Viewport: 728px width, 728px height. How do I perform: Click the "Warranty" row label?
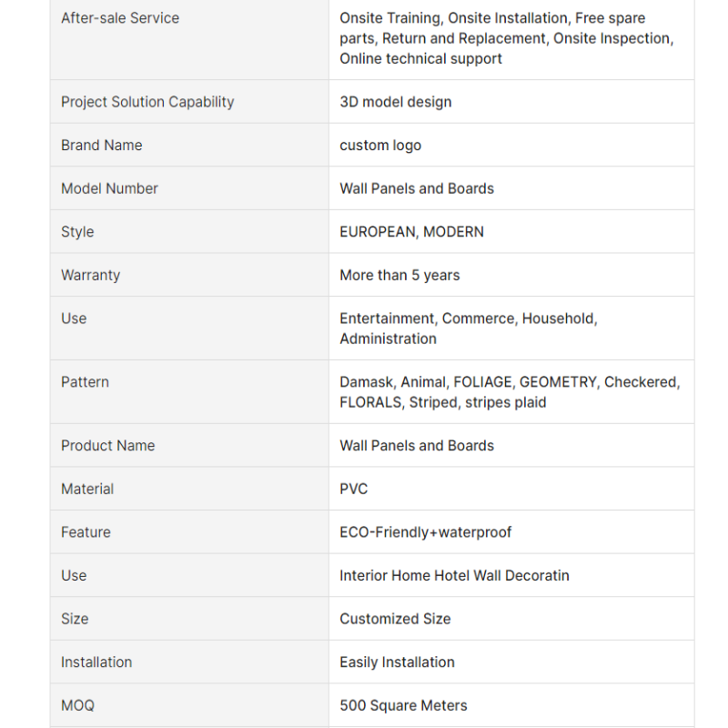click(90, 275)
